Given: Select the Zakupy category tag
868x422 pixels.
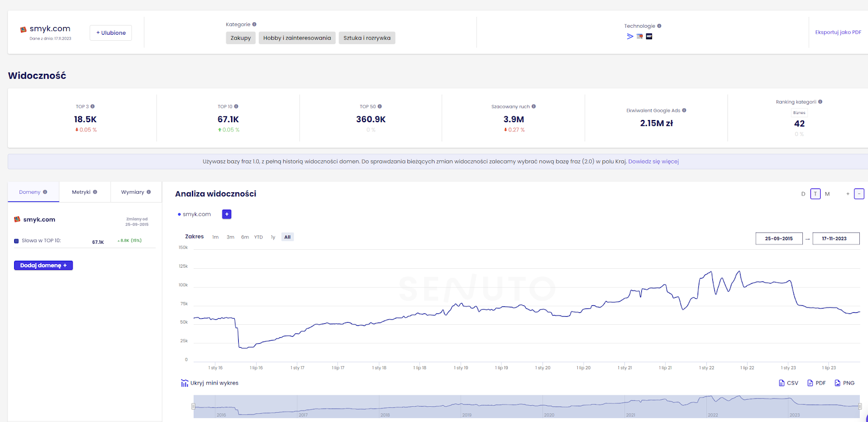Looking at the screenshot, I should point(241,38).
